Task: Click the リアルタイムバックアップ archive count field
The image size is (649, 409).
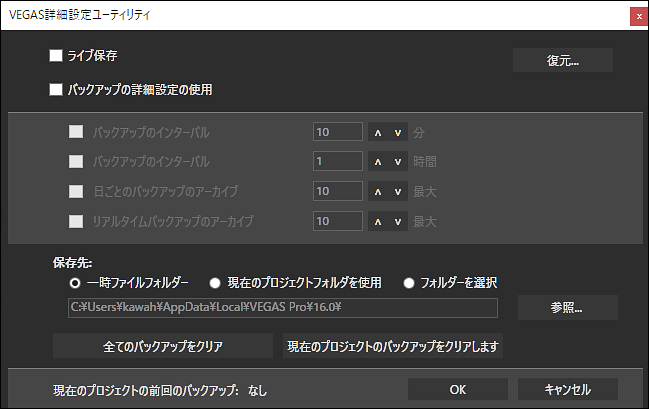Action: 338,221
